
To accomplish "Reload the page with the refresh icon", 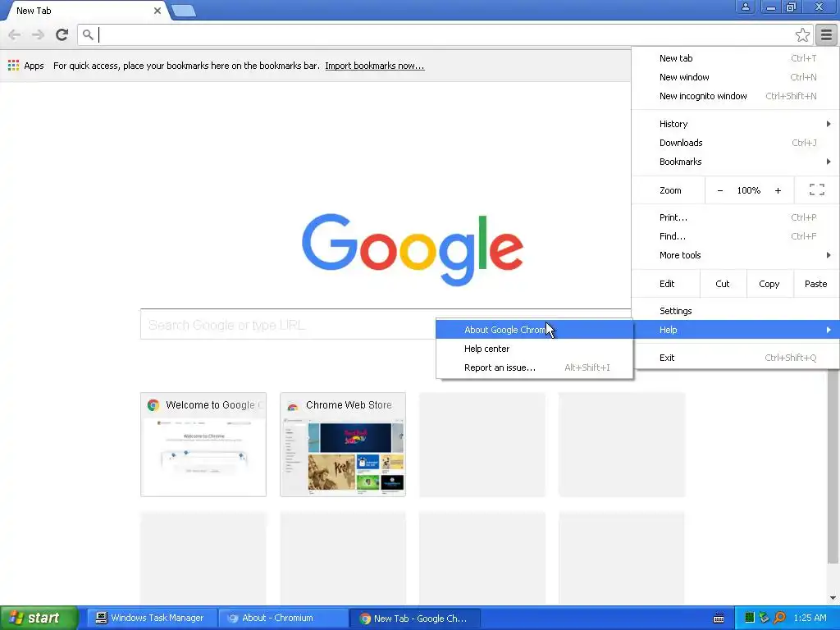I will click(x=62, y=34).
